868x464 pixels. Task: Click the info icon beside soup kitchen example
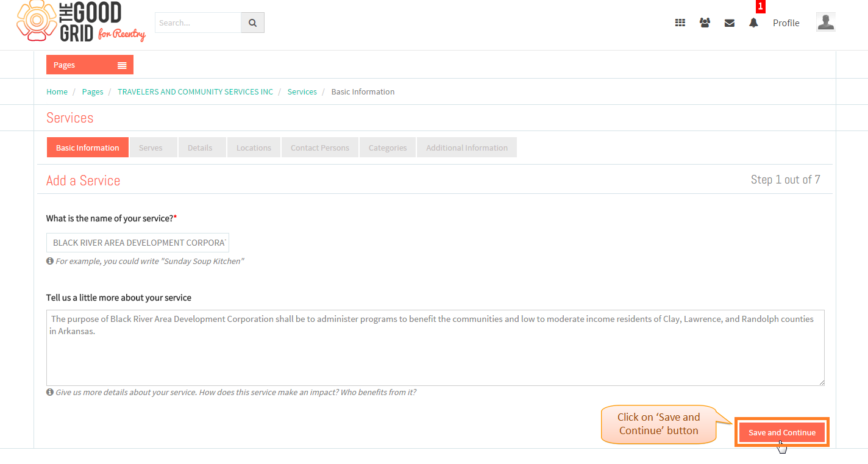click(x=50, y=261)
